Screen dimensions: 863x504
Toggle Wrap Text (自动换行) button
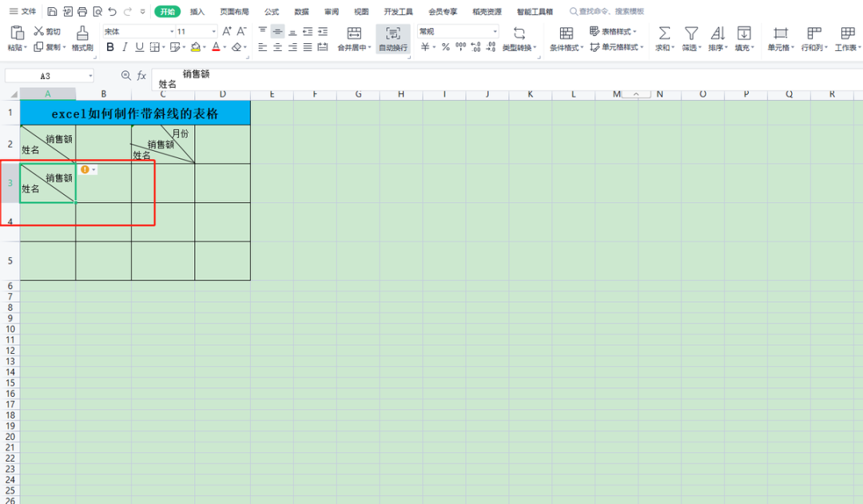pos(393,34)
